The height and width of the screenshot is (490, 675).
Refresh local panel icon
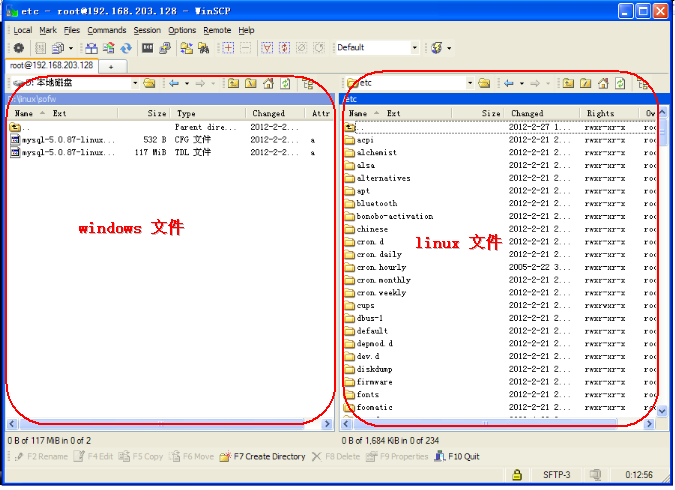[x=285, y=83]
